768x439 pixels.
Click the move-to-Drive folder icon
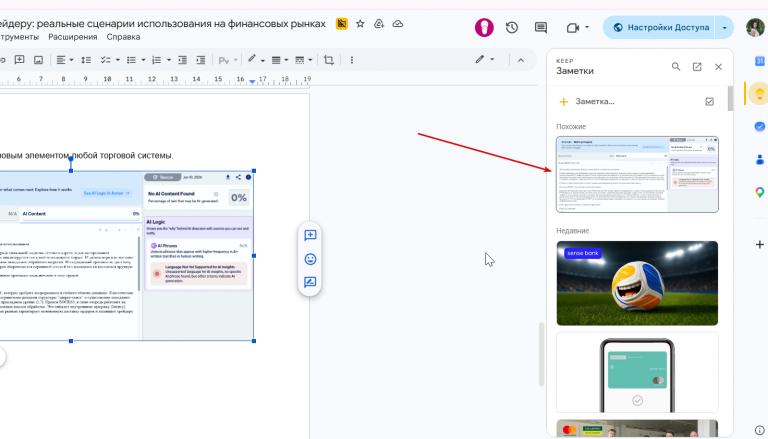pos(379,24)
